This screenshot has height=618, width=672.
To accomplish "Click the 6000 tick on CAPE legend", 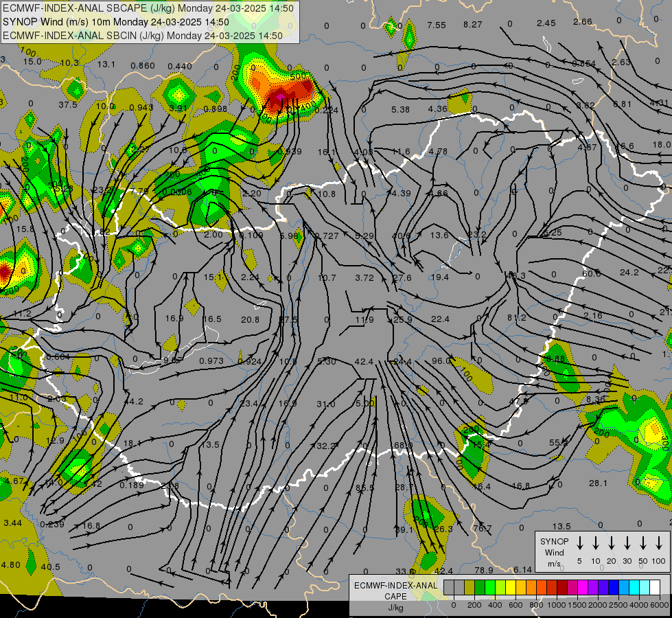I will (660, 605).
